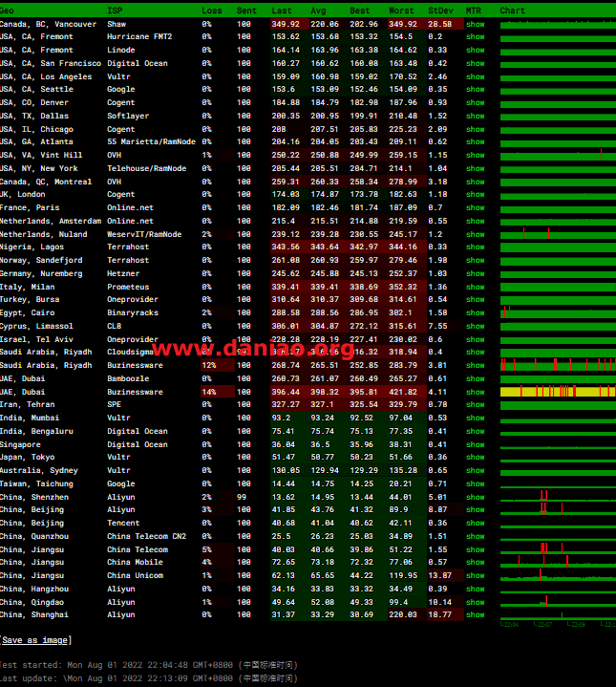Click the Worst column header

(x=401, y=11)
